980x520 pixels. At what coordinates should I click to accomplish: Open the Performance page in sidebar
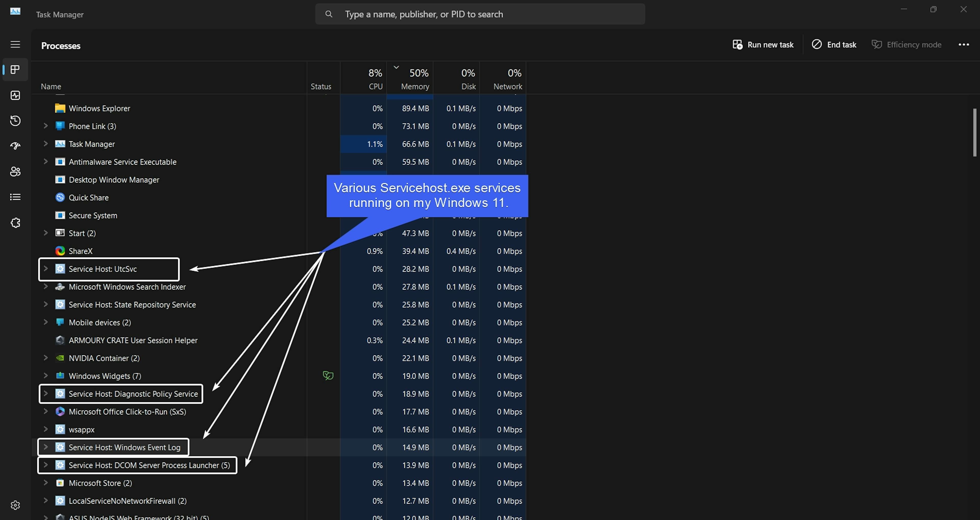pyautogui.click(x=15, y=95)
